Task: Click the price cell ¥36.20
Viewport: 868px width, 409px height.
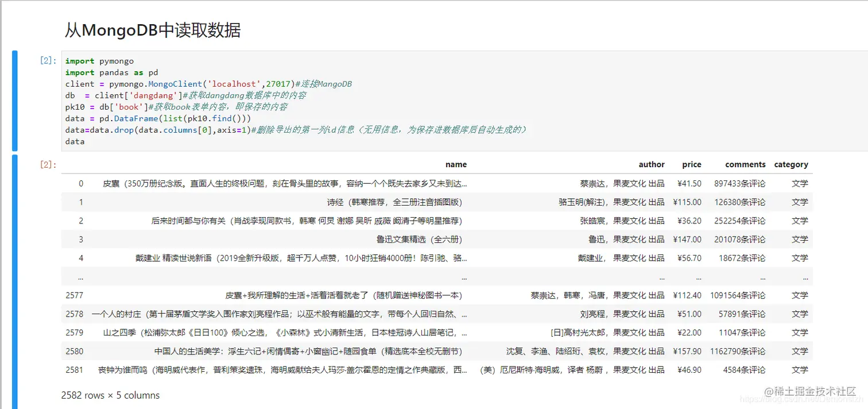Action: pyautogui.click(x=689, y=221)
